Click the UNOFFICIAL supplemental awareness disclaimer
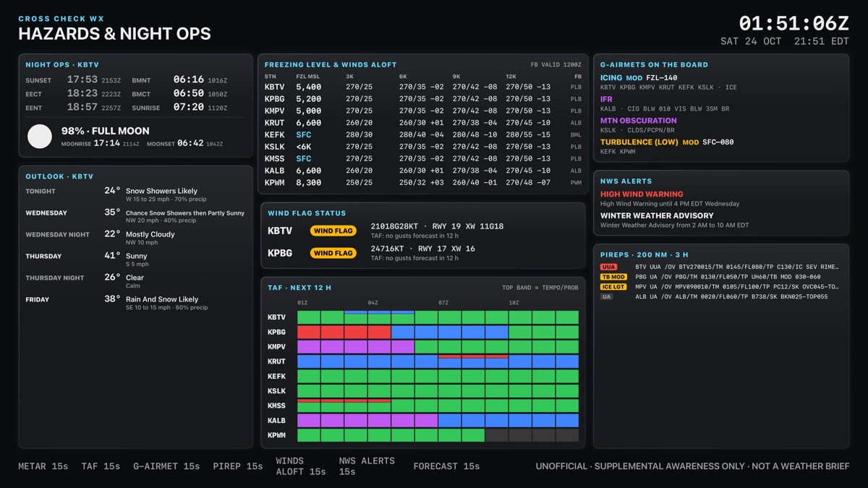Viewport: 868px width, 488px height. coord(692,466)
